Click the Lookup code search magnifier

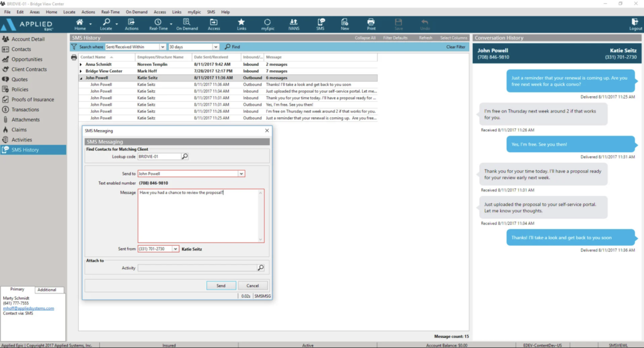point(185,156)
